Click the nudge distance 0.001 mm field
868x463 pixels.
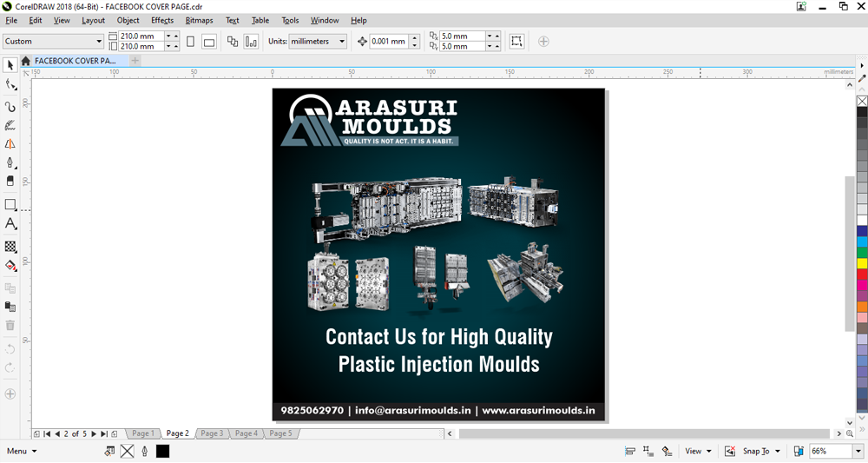389,42
